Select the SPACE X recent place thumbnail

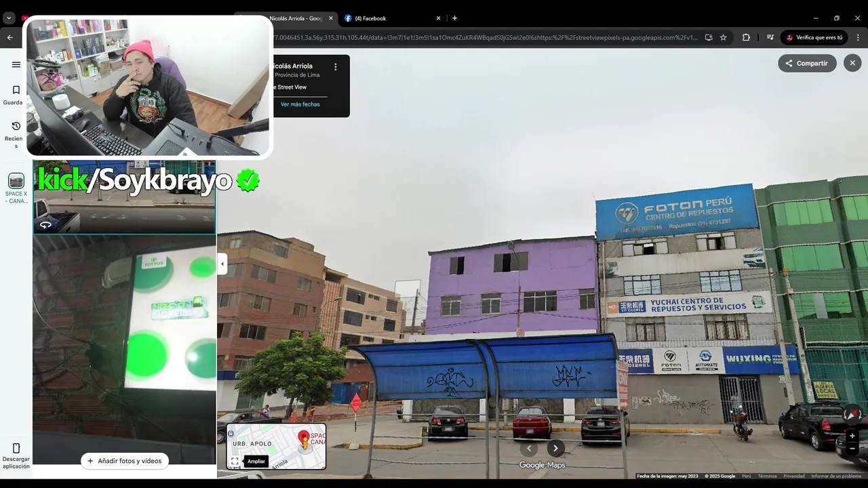(x=16, y=181)
